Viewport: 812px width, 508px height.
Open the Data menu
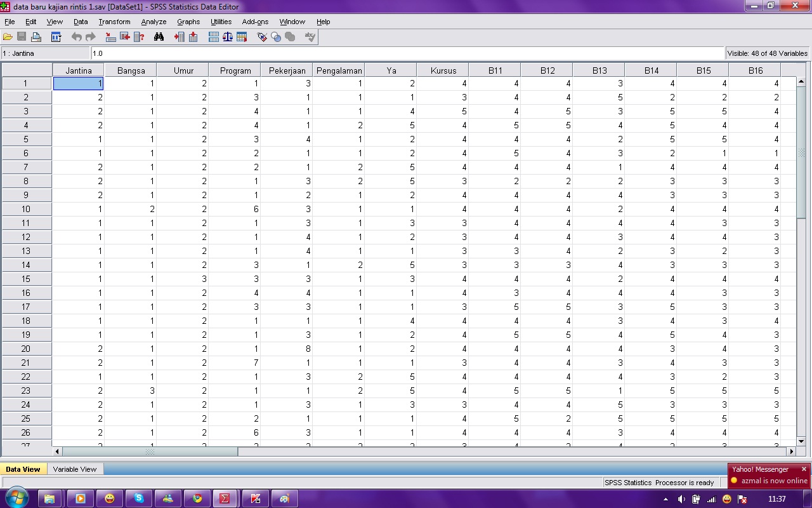[x=81, y=22]
